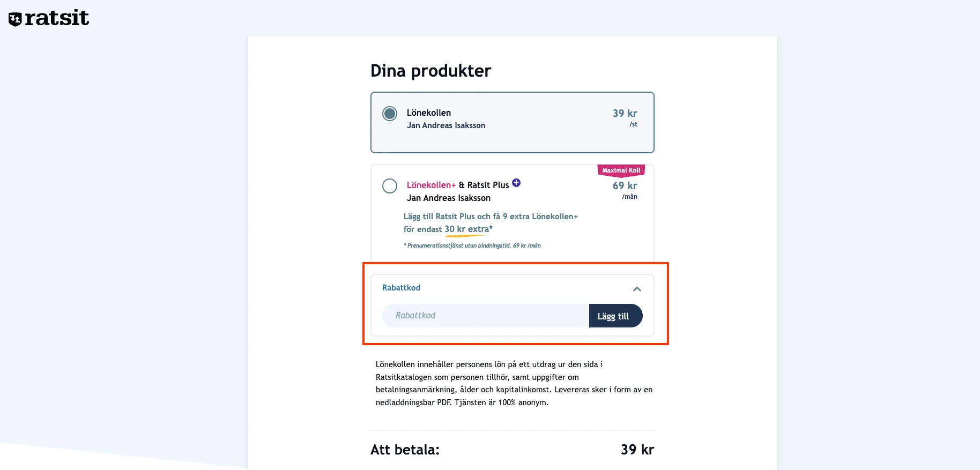980x470 pixels.
Task: Open the purple circle icon next to Ratsit Plus
Action: pos(516,183)
